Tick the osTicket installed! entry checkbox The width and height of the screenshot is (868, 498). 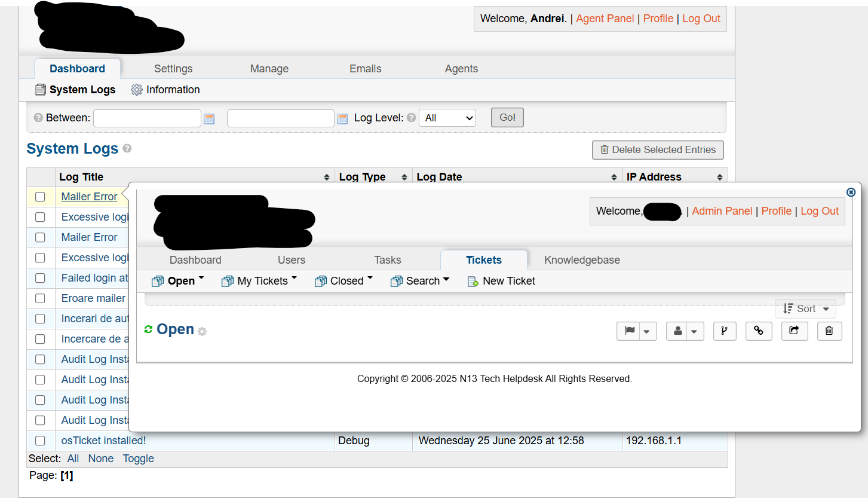[x=40, y=441]
